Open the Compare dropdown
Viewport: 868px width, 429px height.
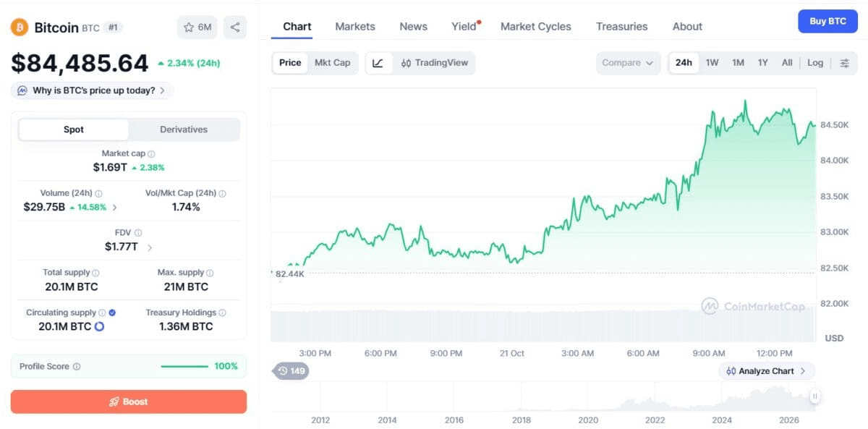pyautogui.click(x=628, y=63)
